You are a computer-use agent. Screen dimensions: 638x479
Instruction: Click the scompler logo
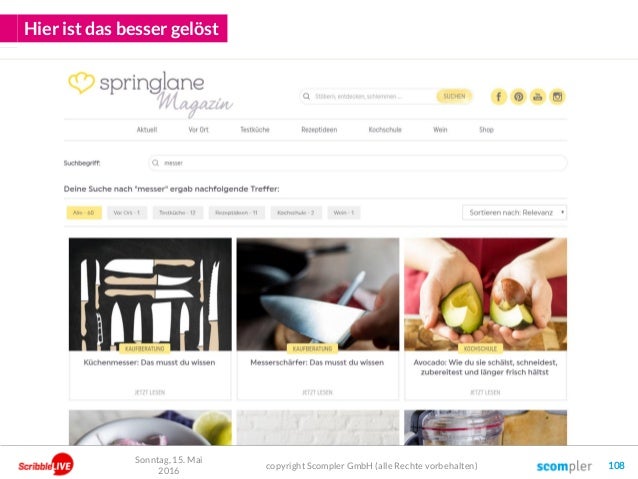[564, 466]
